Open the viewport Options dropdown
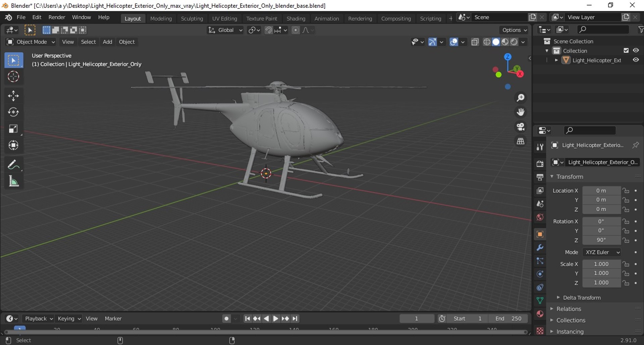The width and height of the screenshot is (644, 345). (514, 30)
